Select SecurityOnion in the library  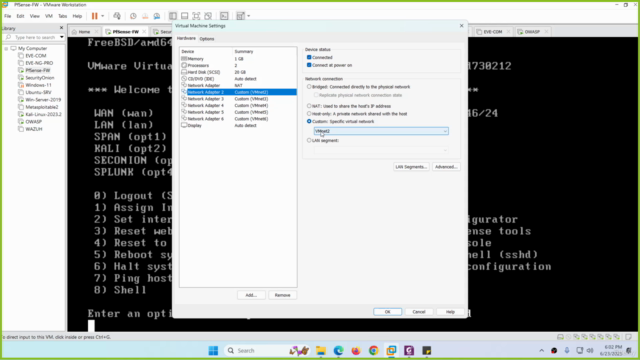click(39, 78)
